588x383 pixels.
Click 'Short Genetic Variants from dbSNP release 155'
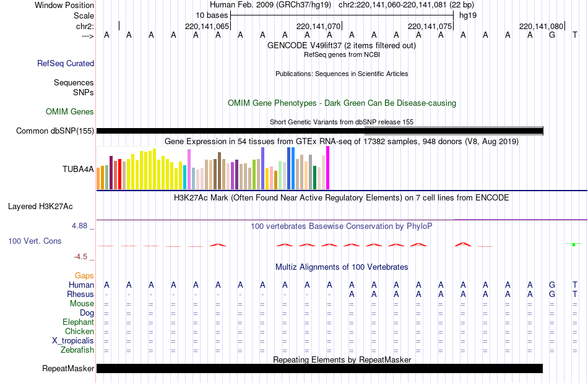[342, 122]
